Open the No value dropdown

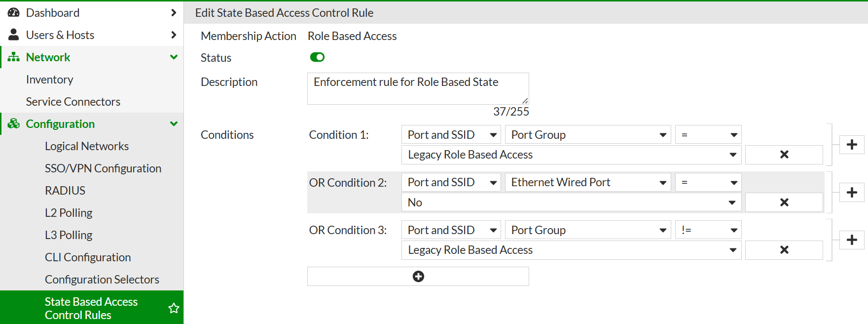(572, 202)
